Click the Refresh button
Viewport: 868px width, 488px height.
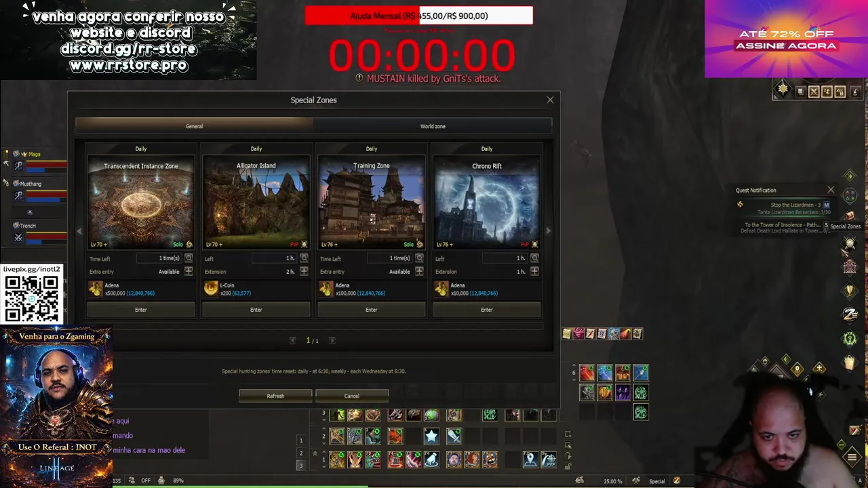pos(275,396)
